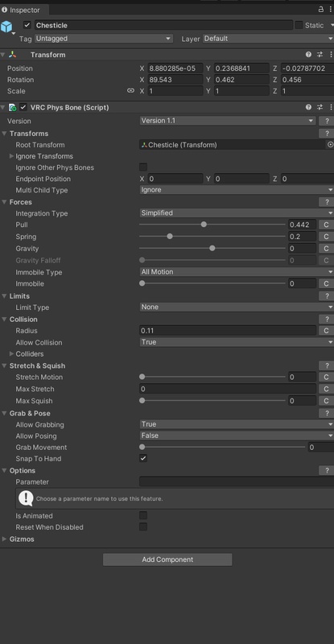
Task: Click the Pull slider handle
Action: click(204, 225)
